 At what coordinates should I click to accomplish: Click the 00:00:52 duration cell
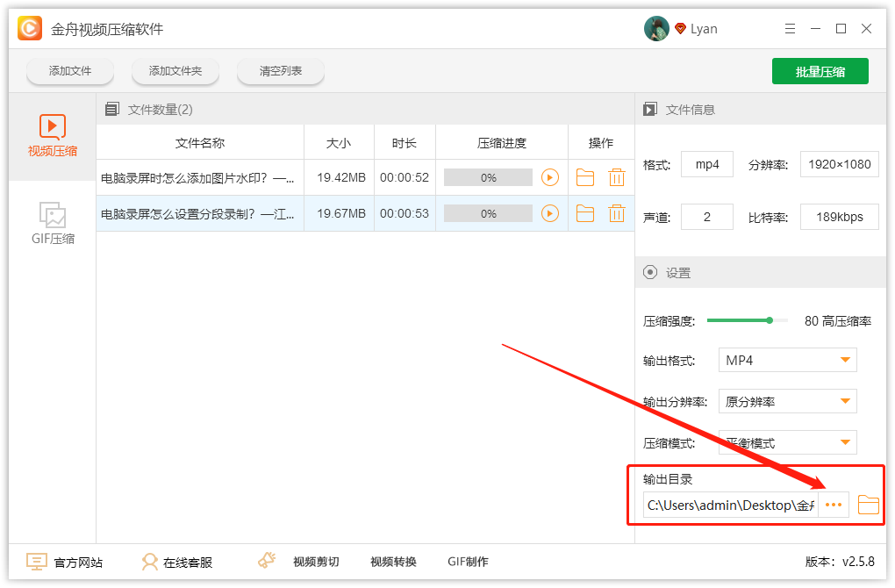[x=405, y=177]
